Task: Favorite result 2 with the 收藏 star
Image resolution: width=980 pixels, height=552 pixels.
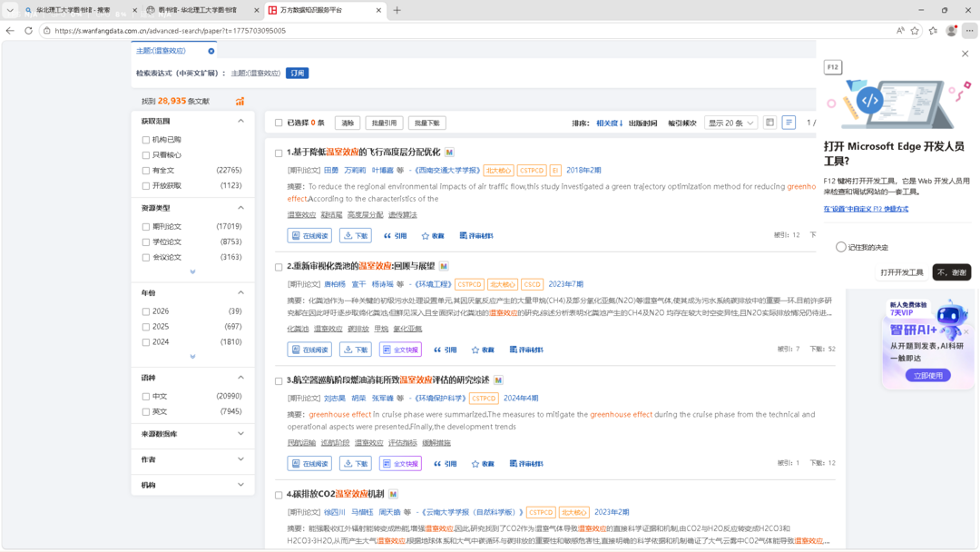Action: click(x=483, y=350)
